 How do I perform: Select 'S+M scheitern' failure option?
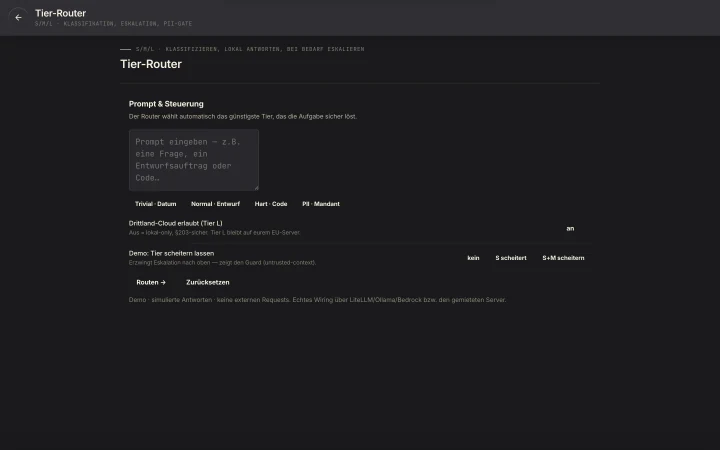tap(563, 258)
